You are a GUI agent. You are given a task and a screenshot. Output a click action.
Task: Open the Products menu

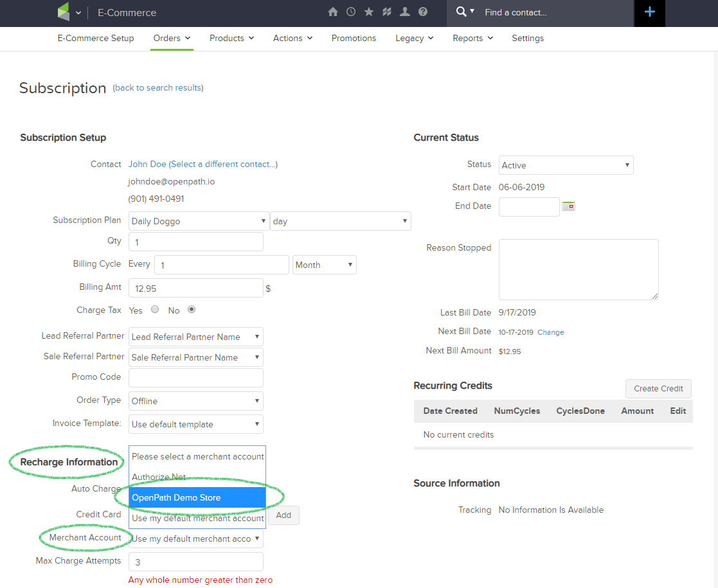[231, 39]
